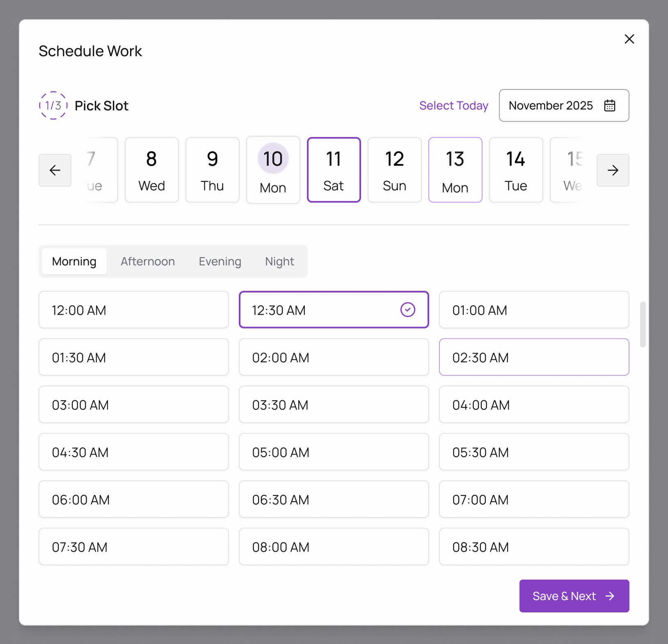668x644 pixels.
Task: Pick the 04:30 AM slot
Action: click(x=134, y=452)
